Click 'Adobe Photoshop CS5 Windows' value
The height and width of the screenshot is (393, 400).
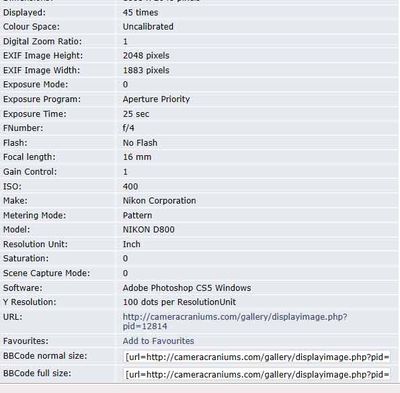coord(187,288)
